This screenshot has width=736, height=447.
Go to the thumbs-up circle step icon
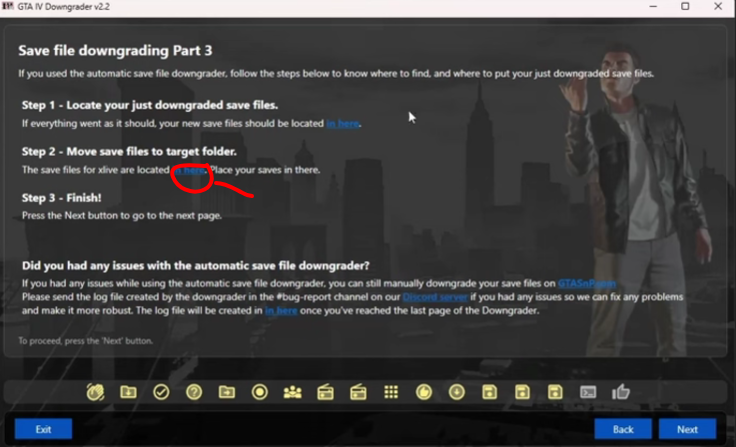(x=424, y=392)
